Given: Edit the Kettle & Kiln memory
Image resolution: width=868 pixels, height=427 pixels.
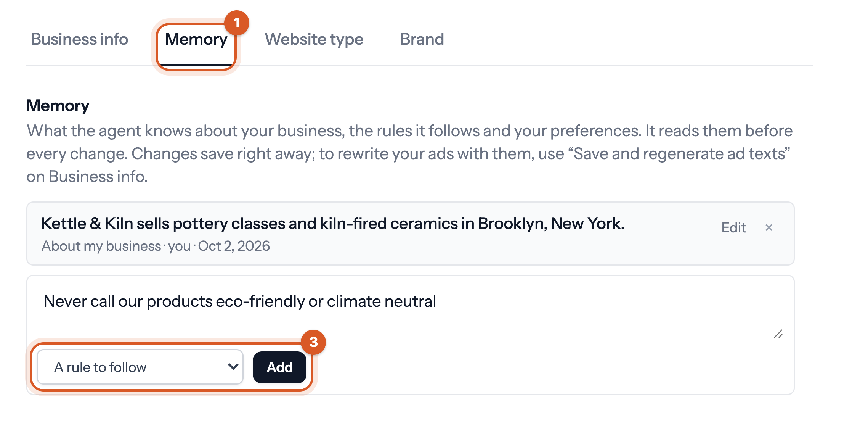Looking at the screenshot, I should 733,227.
